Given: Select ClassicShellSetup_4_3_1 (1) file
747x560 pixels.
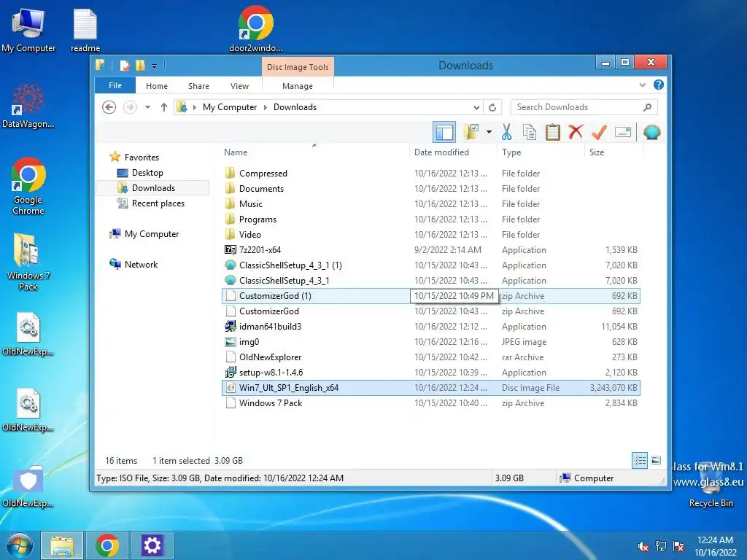Looking at the screenshot, I should [430, 265].
